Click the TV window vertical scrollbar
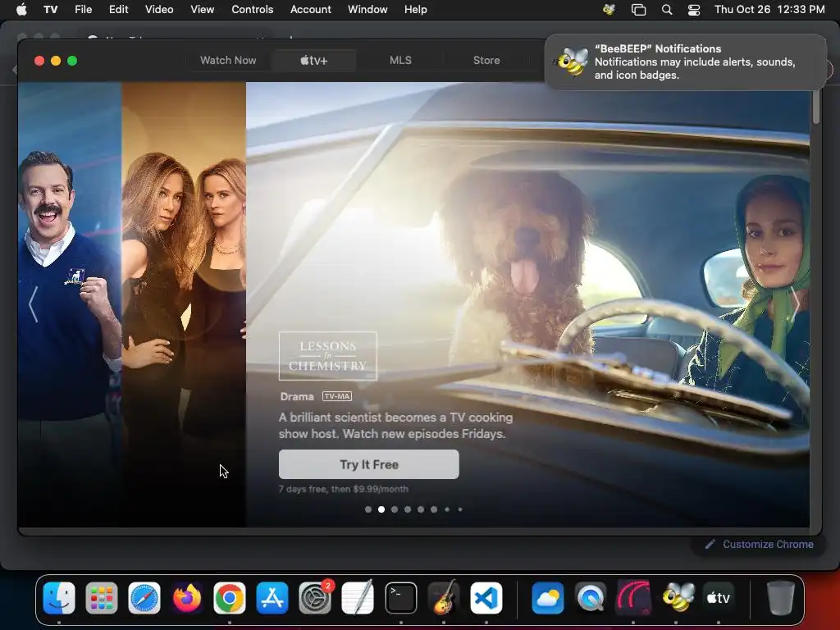 [x=816, y=107]
